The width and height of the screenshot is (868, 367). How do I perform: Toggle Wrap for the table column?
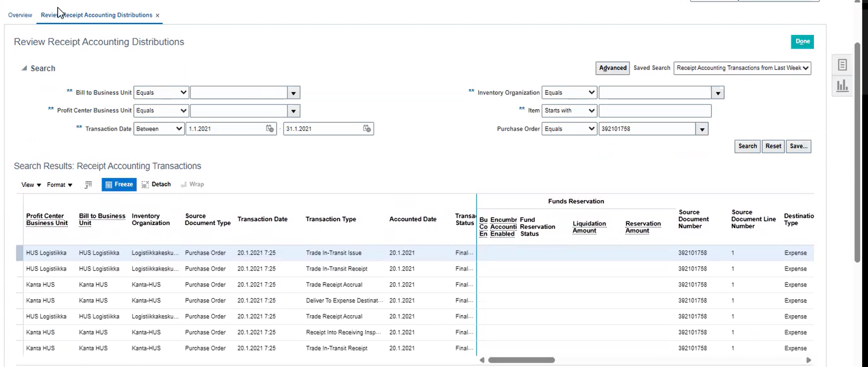point(192,184)
